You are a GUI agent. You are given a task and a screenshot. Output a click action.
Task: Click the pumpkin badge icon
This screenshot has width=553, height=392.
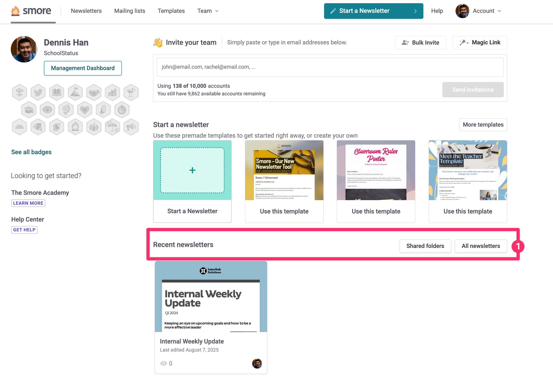[x=94, y=127]
